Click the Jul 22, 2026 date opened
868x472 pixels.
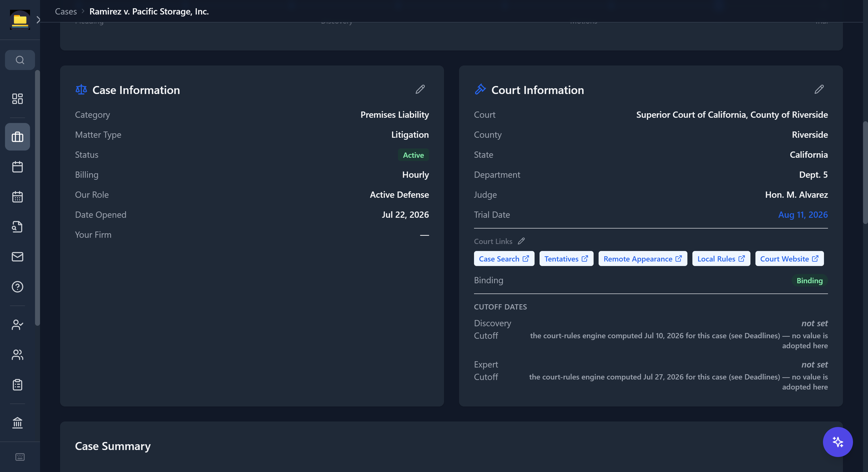click(x=405, y=215)
